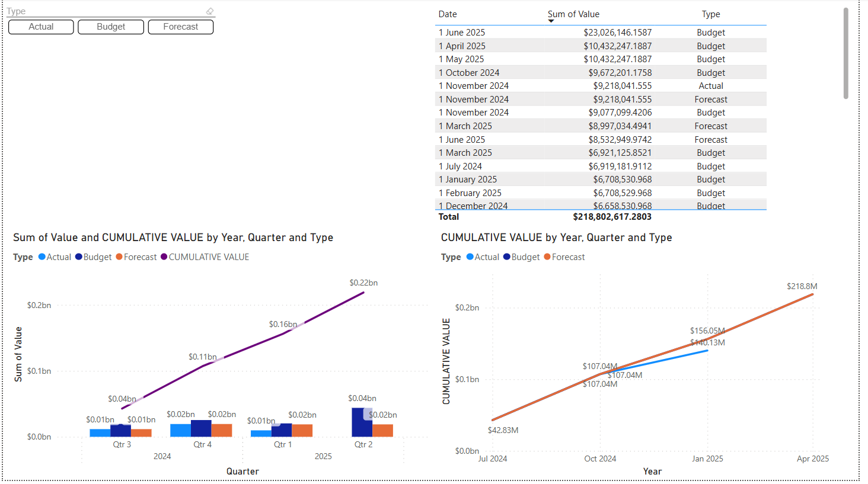This screenshot has width=868, height=484.
Task: Click the Budget legend marker in bar chart
Action: 79,257
